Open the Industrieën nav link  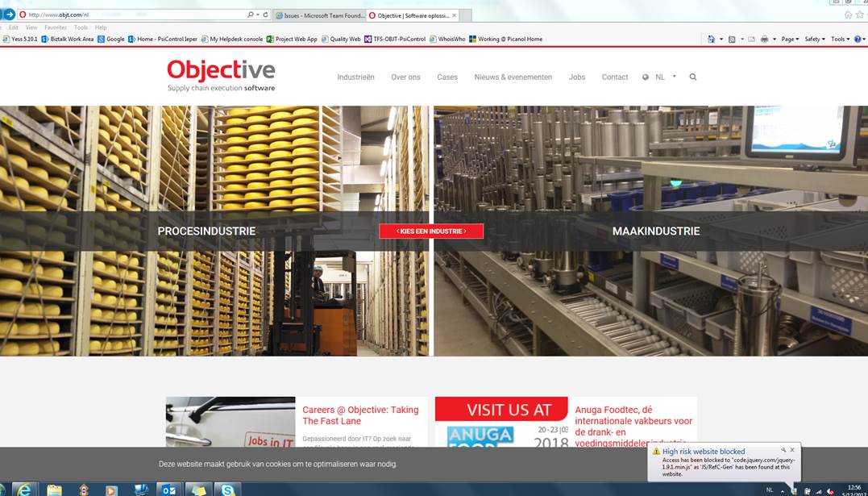pos(356,77)
